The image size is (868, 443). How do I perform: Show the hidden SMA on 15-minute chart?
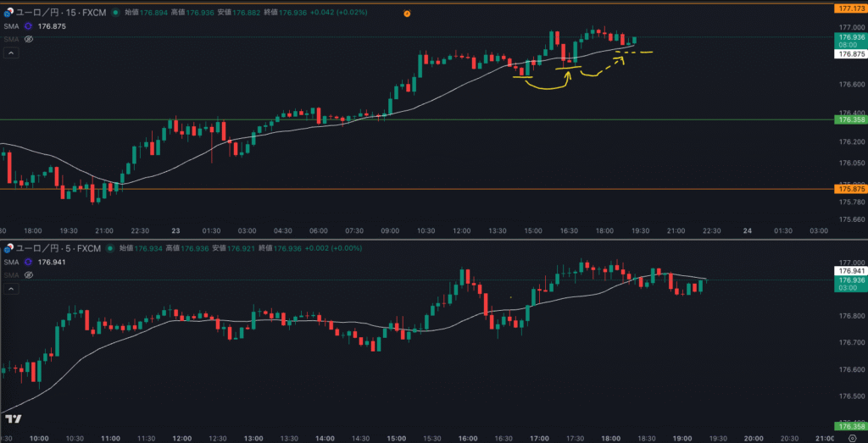click(28, 39)
